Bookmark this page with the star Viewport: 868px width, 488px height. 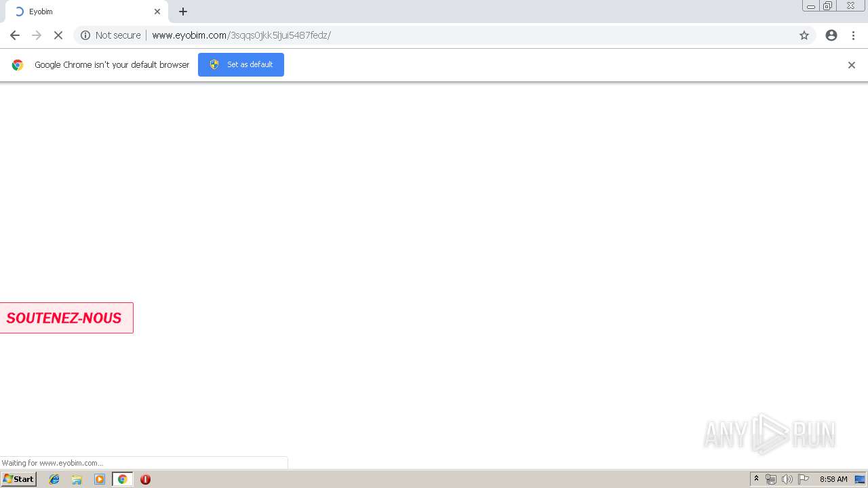pyautogui.click(x=804, y=35)
